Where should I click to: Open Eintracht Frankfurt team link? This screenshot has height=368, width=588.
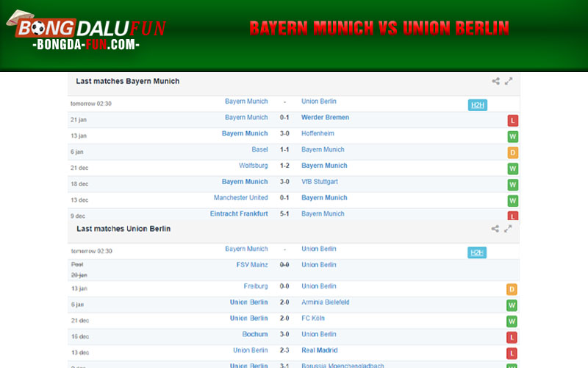(x=239, y=213)
